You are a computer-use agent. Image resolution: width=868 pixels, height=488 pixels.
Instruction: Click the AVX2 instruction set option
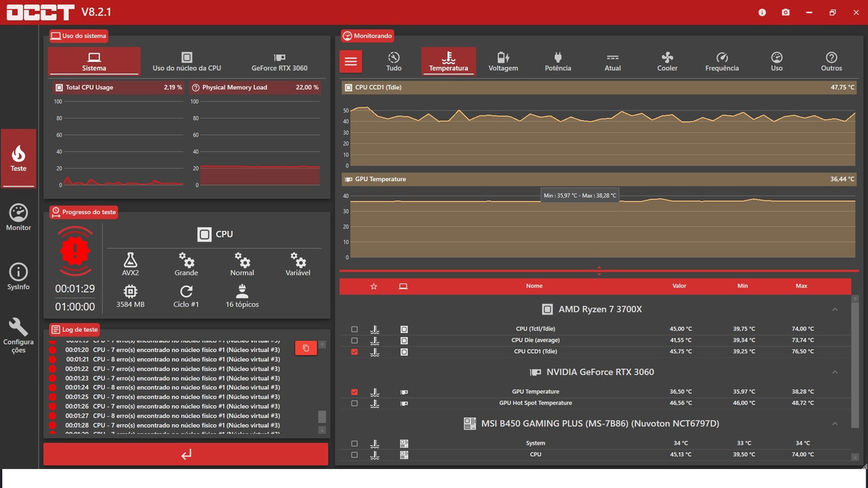(131, 264)
